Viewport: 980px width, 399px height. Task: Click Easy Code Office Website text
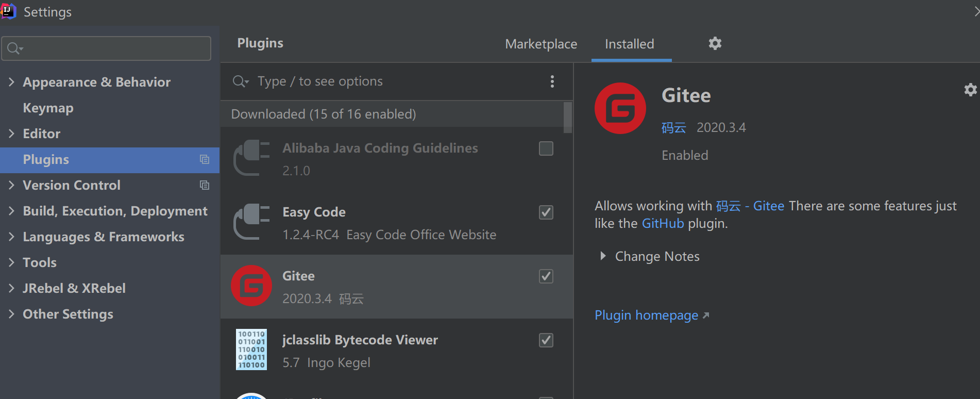[421, 235]
